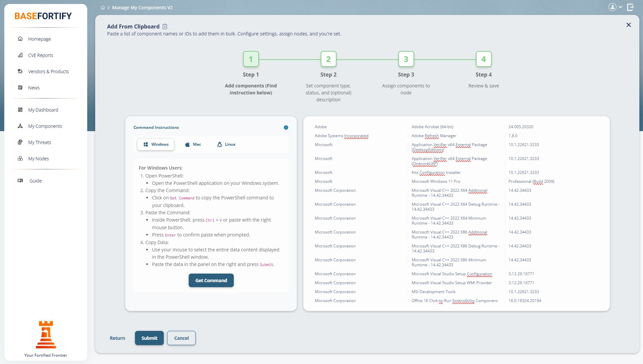643x364 pixels.
Task: Click Professional (Build 2009) version text
Action: (531, 182)
